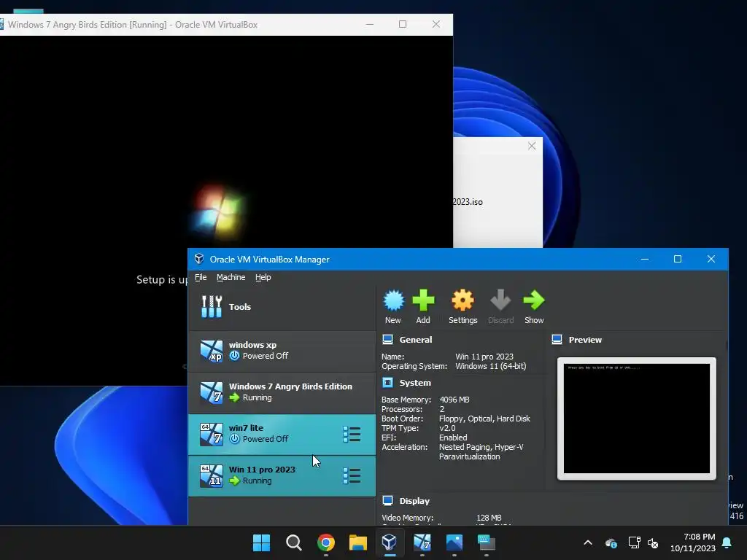
Task: Open the File menu
Action: pyautogui.click(x=201, y=277)
